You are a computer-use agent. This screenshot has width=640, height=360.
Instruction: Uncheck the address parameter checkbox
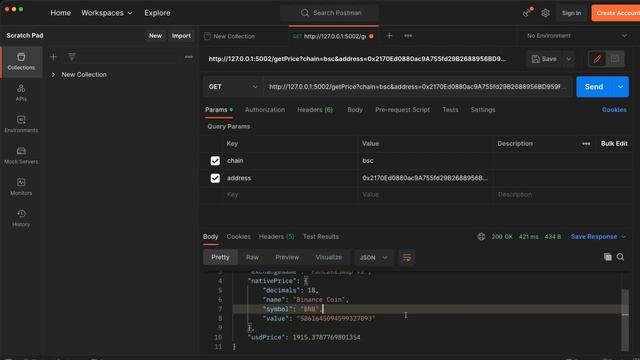215,178
